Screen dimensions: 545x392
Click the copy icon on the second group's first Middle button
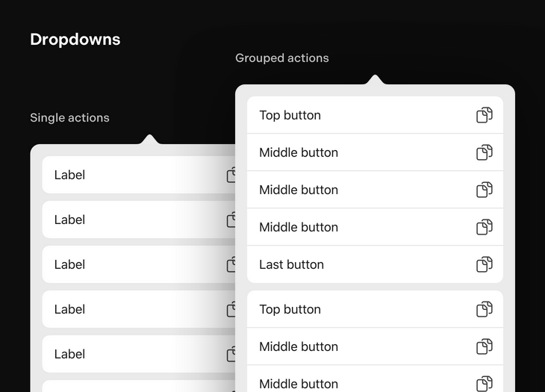pos(484,346)
